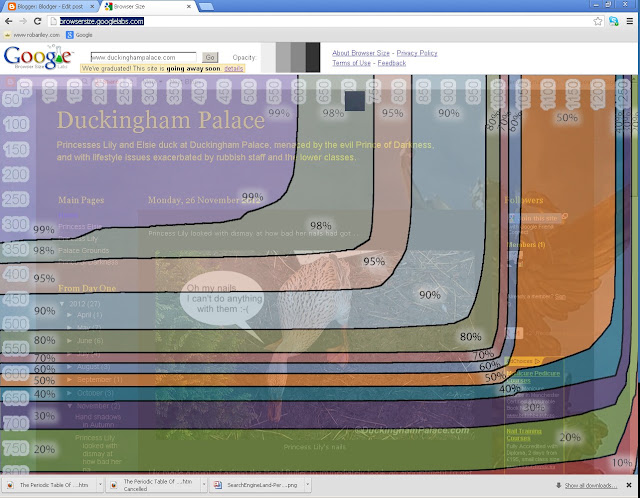Show all downloads link
This screenshot has height=498, width=640.
tap(591, 485)
